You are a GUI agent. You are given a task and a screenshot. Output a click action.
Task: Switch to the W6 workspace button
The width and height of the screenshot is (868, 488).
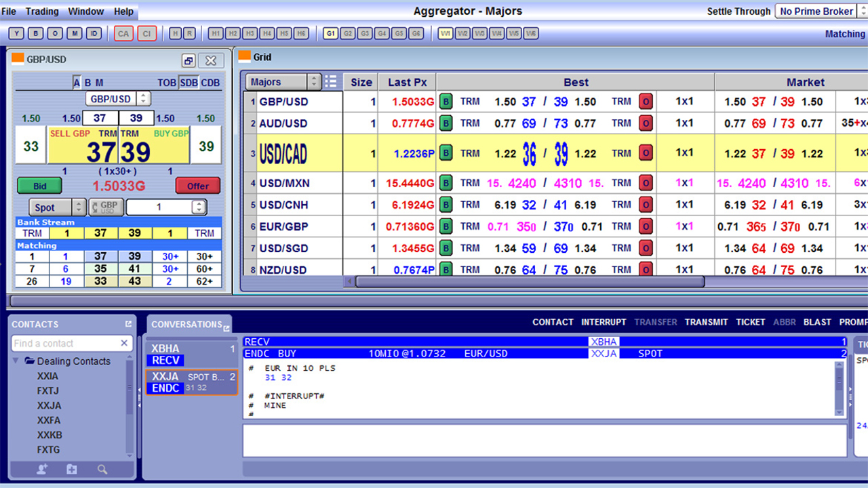coord(530,33)
